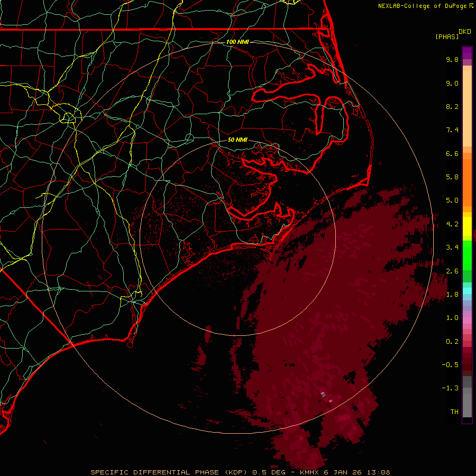Click the 50 NMI range ring label
The width and height of the screenshot is (476, 476).
(x=237, y=140)
